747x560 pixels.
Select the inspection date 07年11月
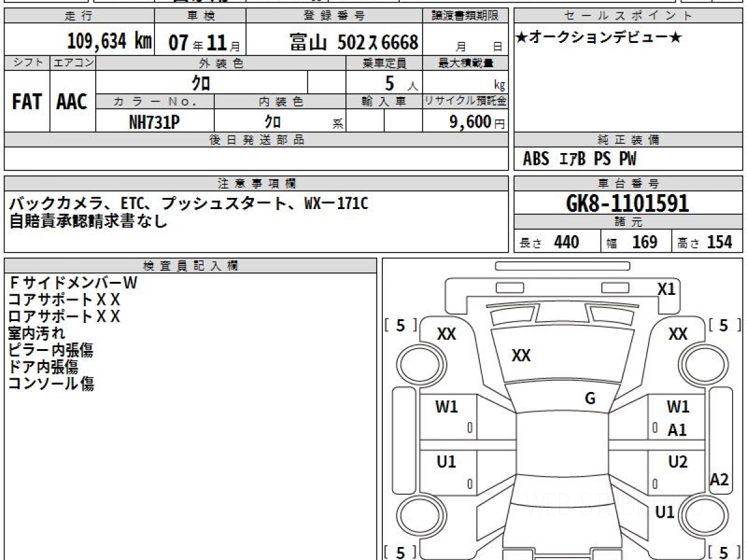click(204, 43)
